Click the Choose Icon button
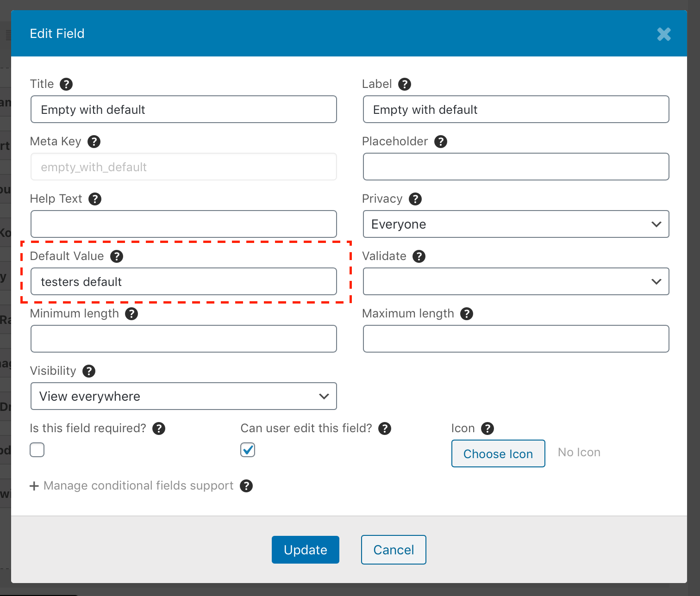Screen dimensions: 700x596 pos(498,453)
